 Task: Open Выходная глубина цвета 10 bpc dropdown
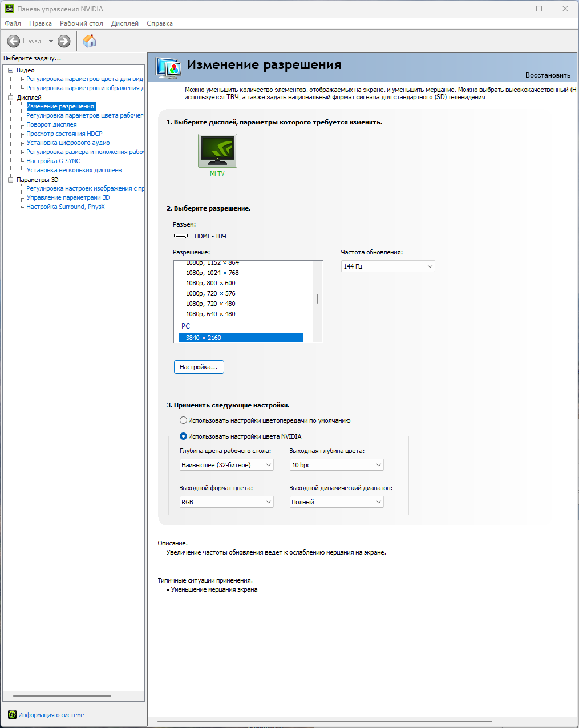[x=337, y=465]
